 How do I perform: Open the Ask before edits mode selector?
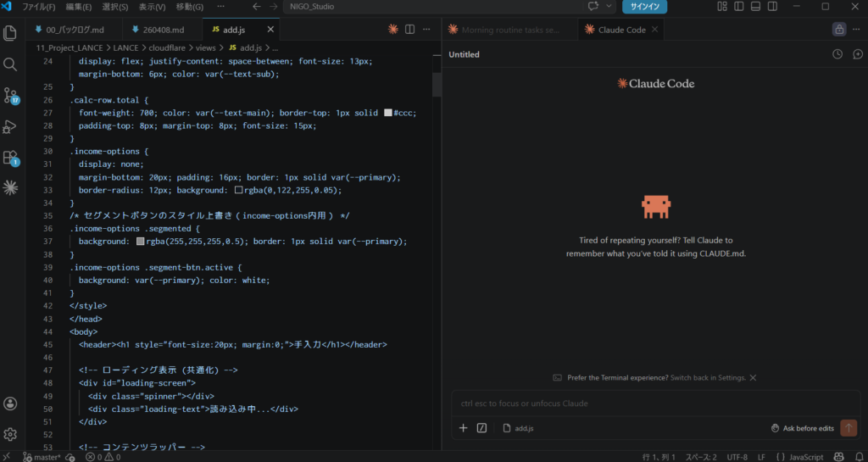click(802, 428)
